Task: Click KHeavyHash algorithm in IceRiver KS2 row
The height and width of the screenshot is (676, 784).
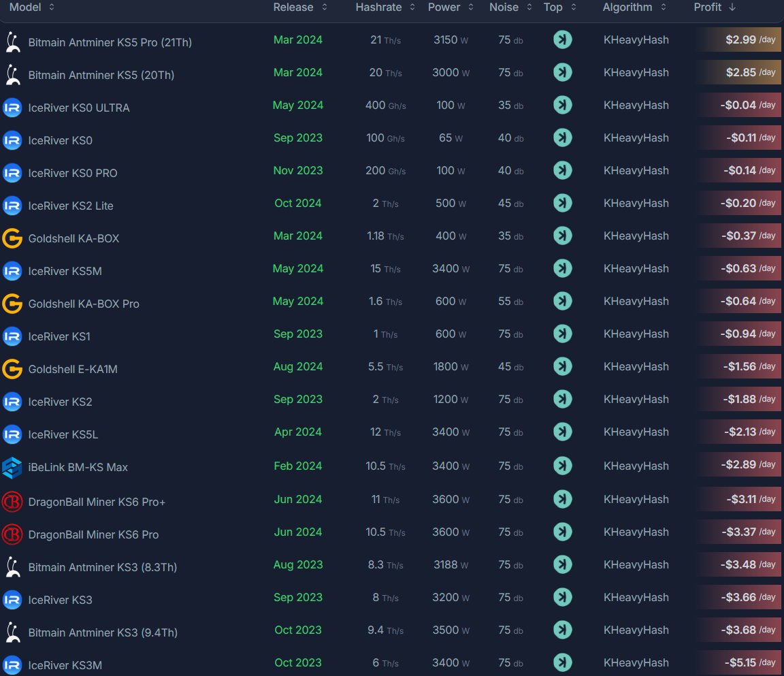Action: click(636, 400)
